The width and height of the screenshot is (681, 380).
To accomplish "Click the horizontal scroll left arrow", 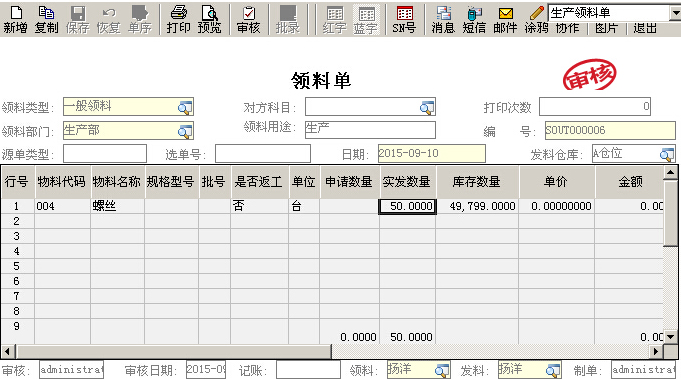I will [7, 351].
